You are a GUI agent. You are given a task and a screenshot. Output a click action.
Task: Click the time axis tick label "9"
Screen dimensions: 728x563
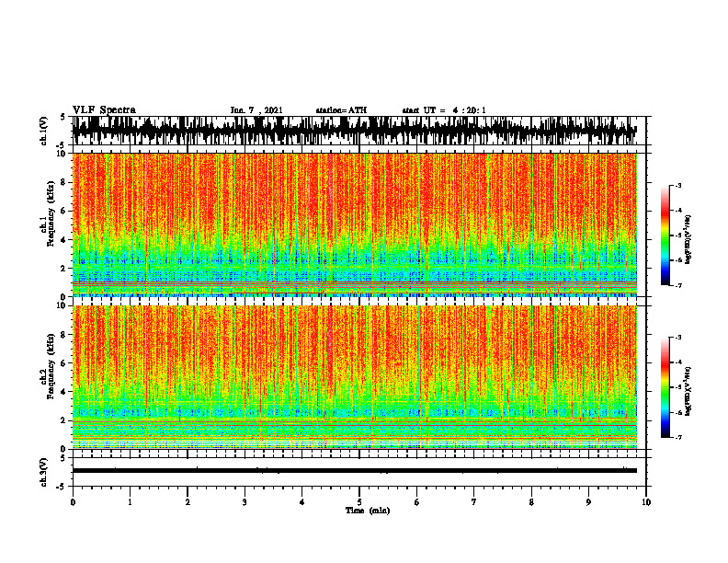(x=588, y=502)
